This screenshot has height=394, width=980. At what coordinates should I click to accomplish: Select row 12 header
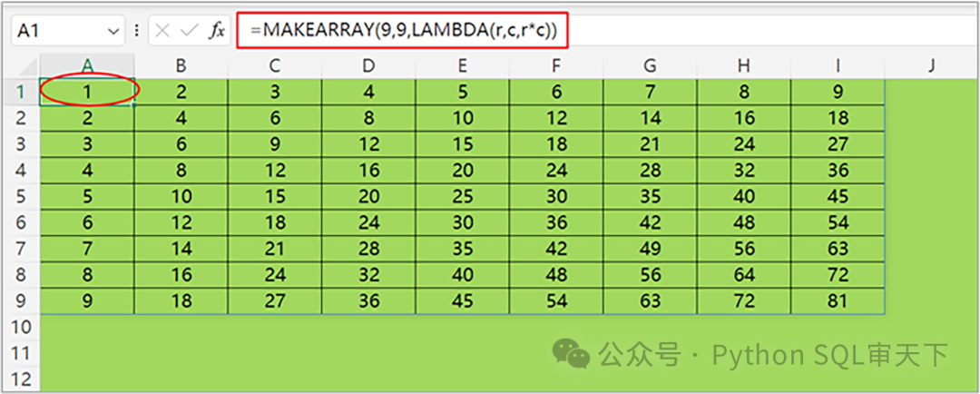pyautogui.click(x=20, y=379)
